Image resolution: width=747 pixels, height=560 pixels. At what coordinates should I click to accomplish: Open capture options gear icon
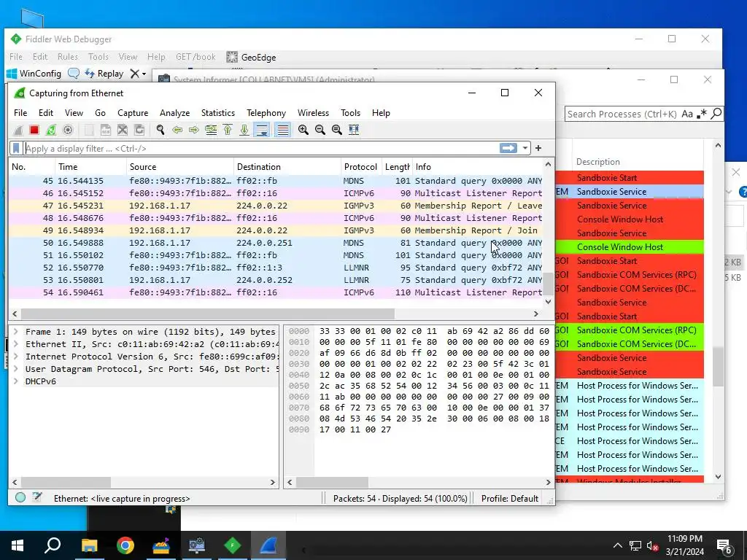point(68,130)
